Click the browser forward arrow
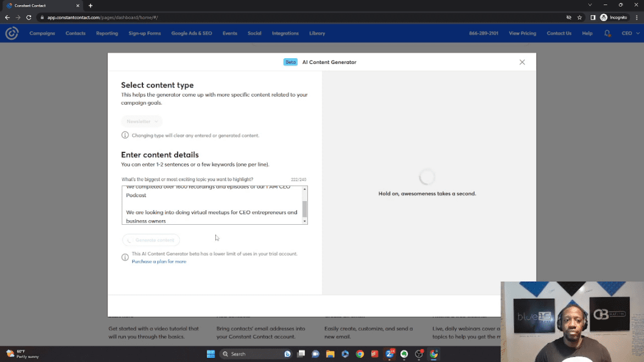The image size is (644, 362). 18,18
